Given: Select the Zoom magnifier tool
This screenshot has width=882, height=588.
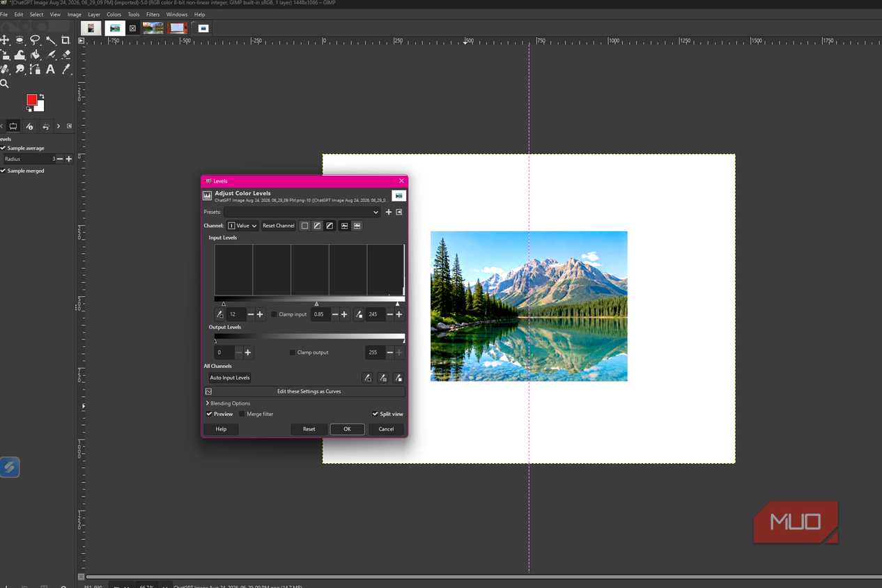Looking at the screenshot, I should [x=5, y=84].
